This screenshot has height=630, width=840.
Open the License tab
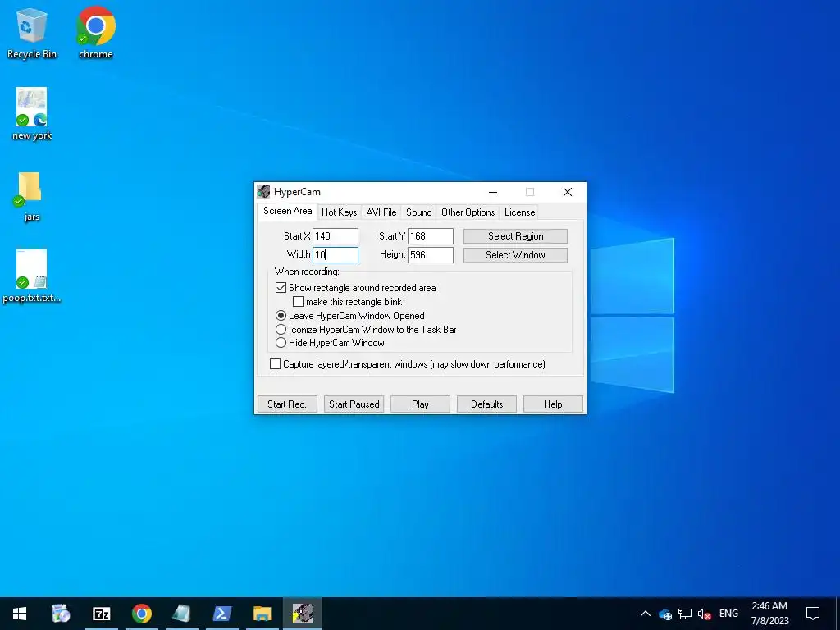519,212
